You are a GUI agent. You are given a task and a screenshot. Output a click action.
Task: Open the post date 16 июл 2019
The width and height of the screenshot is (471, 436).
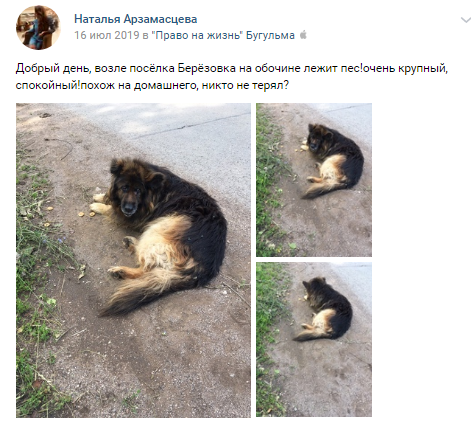107,35
